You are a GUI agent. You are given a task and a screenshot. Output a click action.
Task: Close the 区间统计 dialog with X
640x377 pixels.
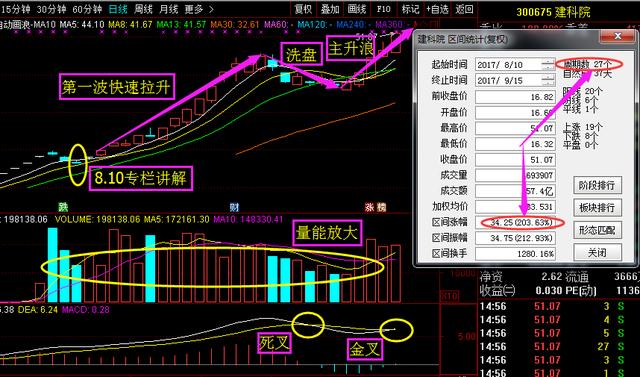pos(618,36)
